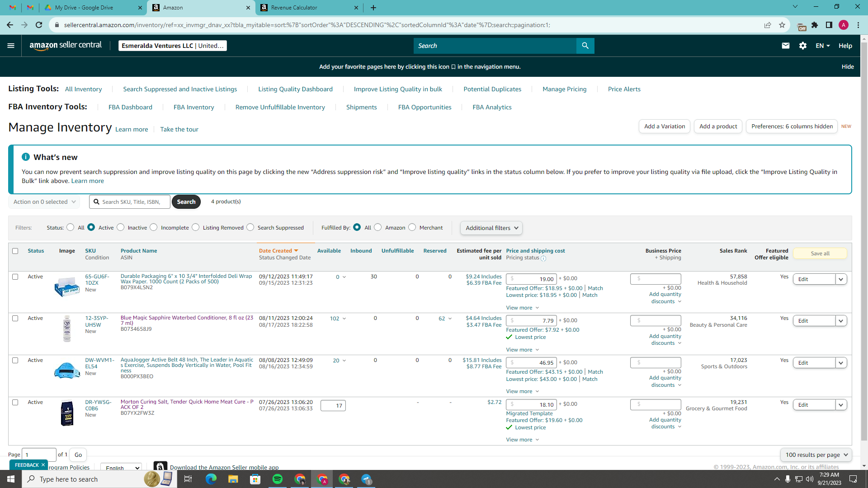Click the Add a product button
This screenshot has height=488, width=868.
pyautogui.click(x=718, y=127)
